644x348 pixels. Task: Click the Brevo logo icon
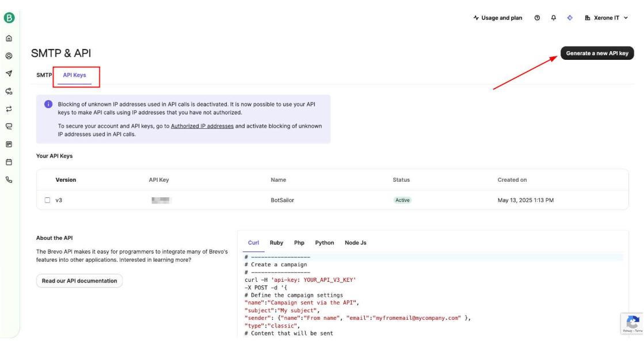[x=9, y=18]
